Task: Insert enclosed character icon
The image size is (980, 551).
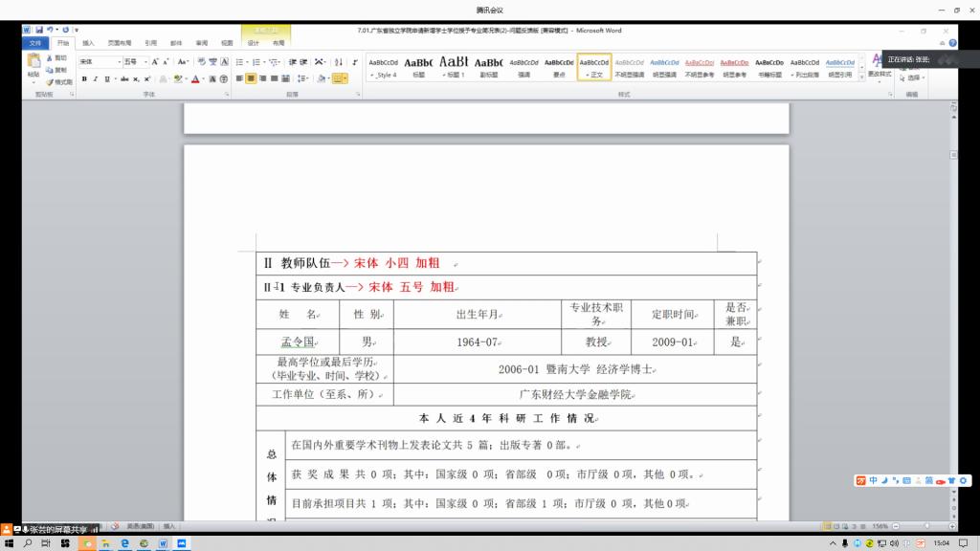Action: pyautogui.click(x=224, y=79)
